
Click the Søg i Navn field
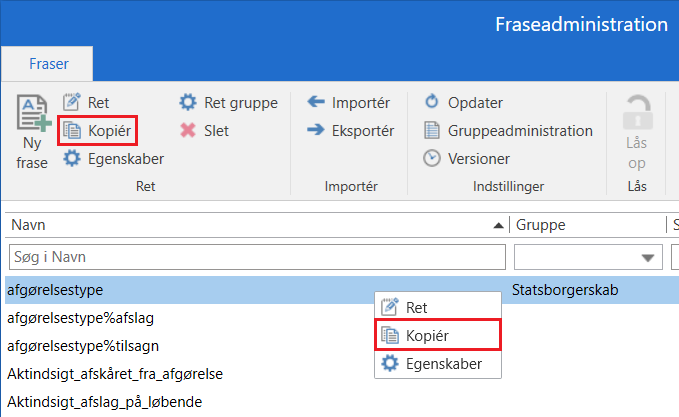click(x=256, y=258)
